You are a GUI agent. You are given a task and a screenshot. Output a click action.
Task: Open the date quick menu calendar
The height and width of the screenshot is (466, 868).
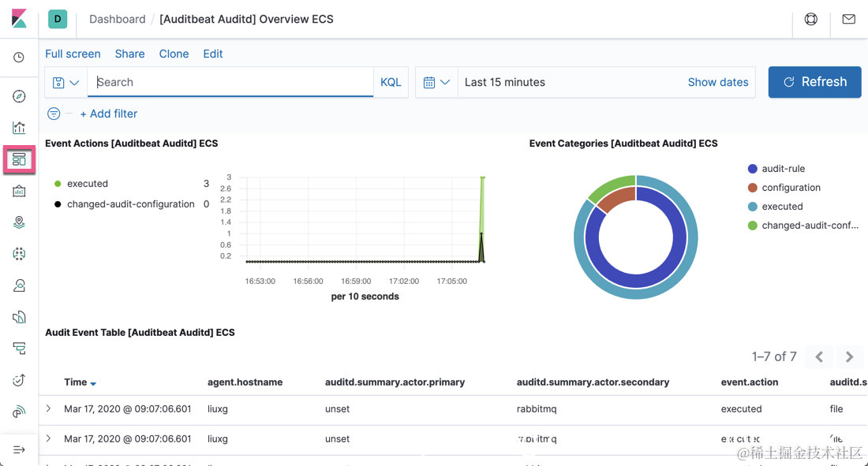(x=436, y=83)
